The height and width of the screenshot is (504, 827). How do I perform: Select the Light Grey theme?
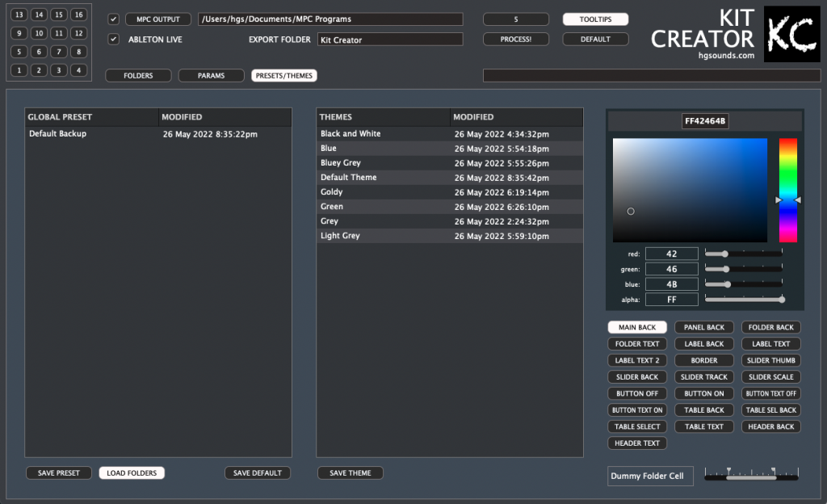tap(449, 236)
